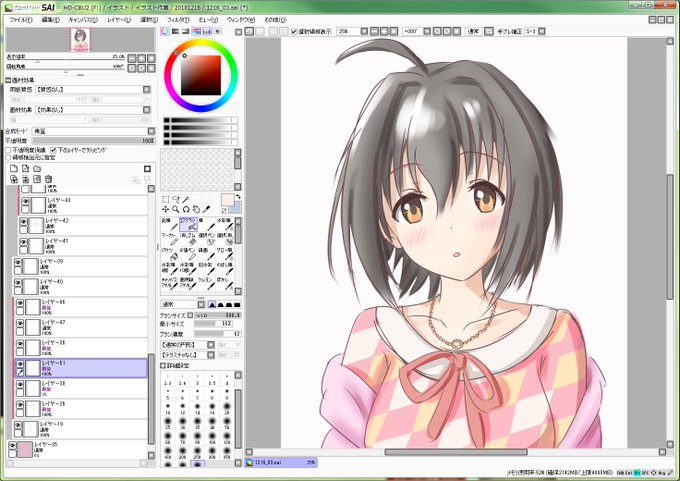Click the foreground color swatch

[227, 200]
